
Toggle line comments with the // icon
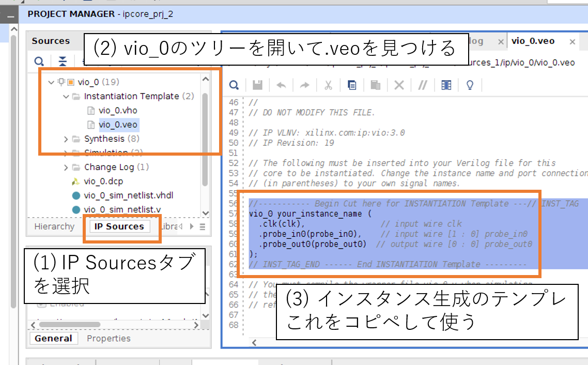(x=423, y=85)
